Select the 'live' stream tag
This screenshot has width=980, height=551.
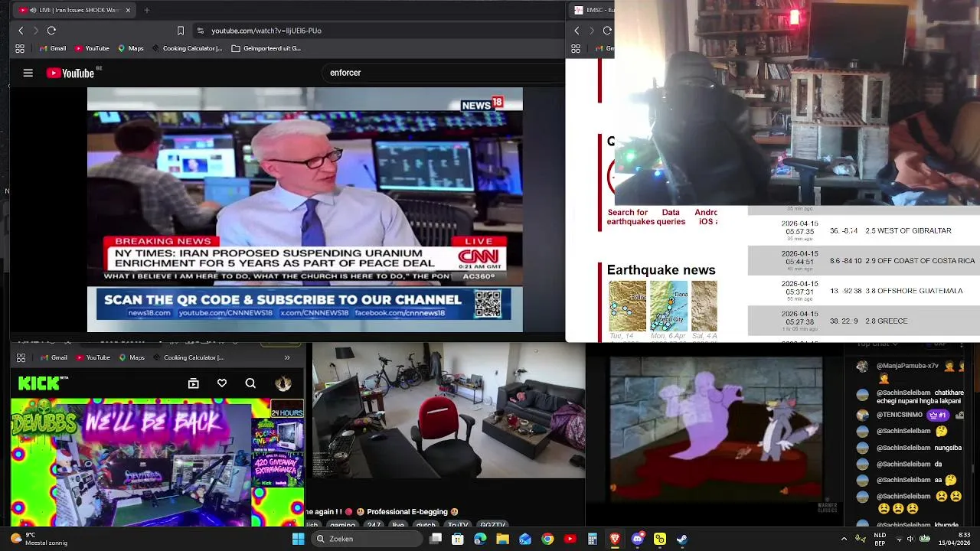pyautogui.click(x=398, y=525)
